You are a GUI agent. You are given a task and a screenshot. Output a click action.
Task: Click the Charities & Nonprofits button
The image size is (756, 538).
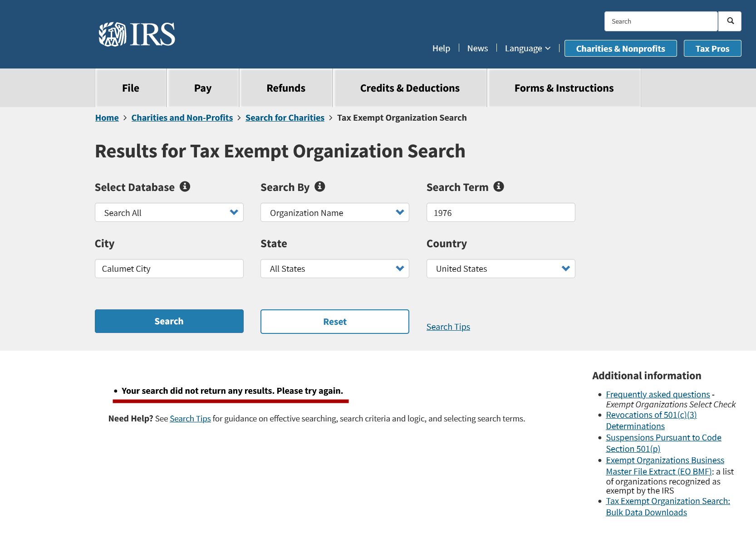620,49
